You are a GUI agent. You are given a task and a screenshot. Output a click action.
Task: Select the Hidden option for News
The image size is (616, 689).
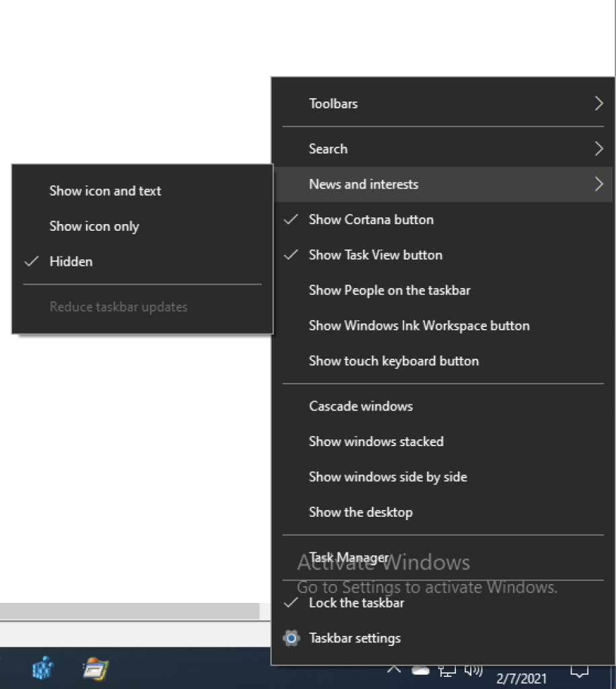71,262
